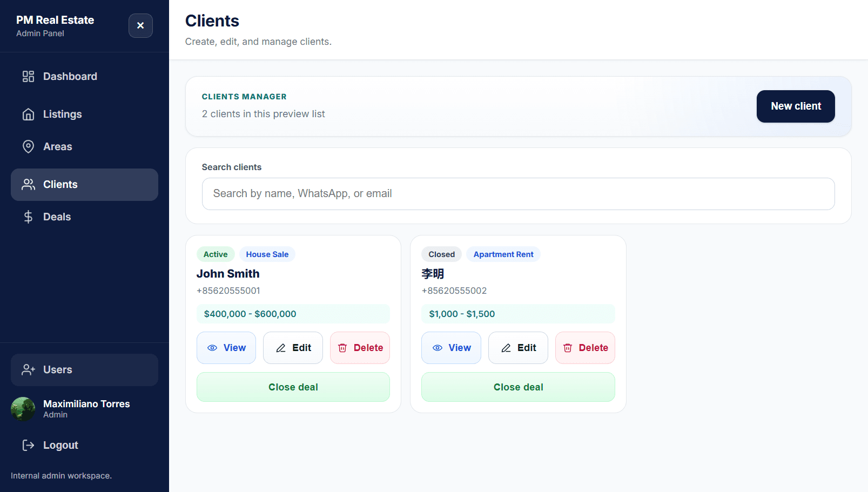Image resolution: width=868 pixels, height=492 pixels.
Task: Click the Active status badge on John Smith
Action: click(216, 254)
